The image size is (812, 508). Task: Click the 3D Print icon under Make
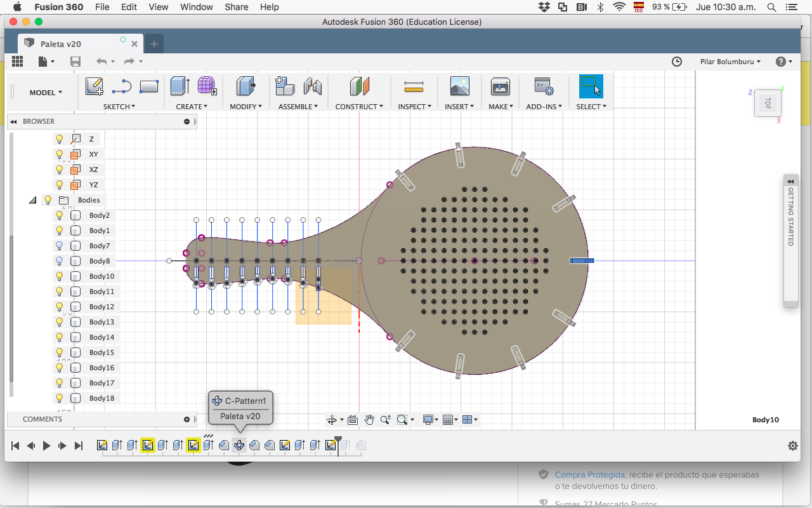point(500,86)
